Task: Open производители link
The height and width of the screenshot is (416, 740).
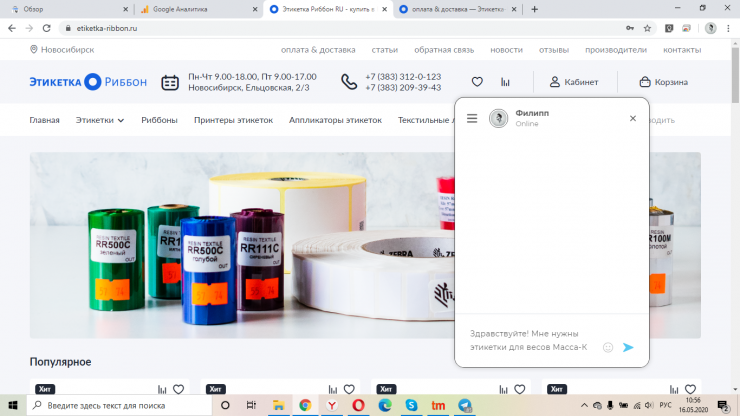Action: pos(616,50)
